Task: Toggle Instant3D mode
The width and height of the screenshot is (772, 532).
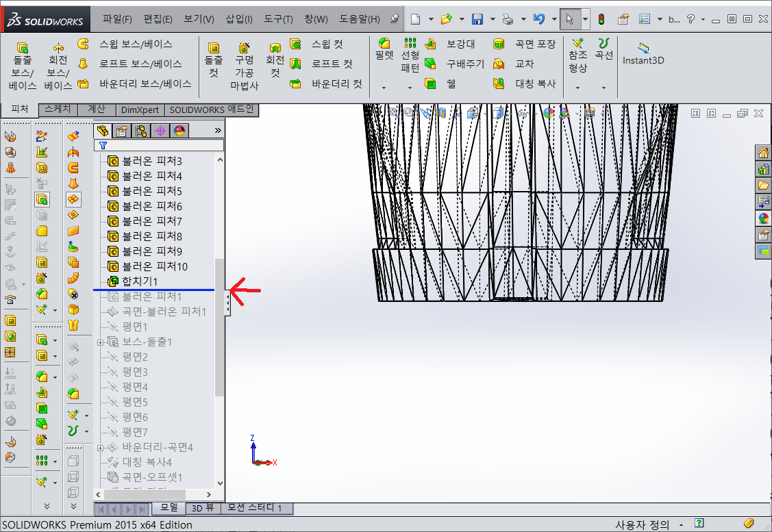Action: click(643, 54)
